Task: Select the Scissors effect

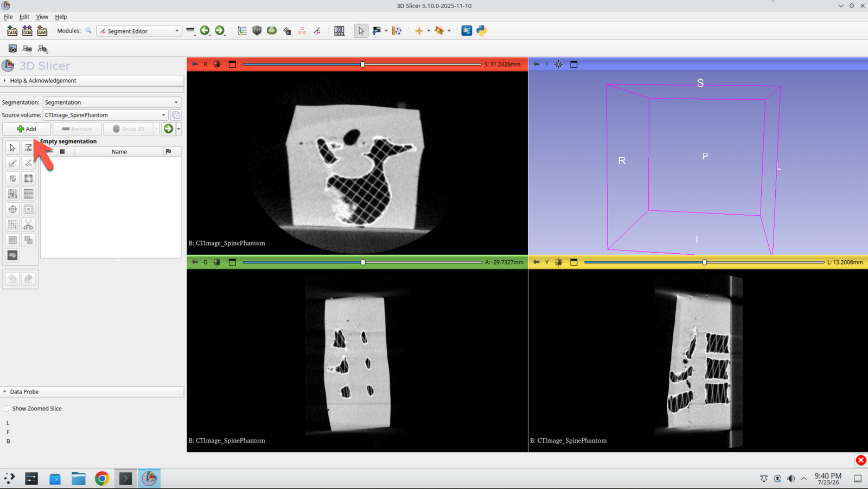Action: (x=28, y=224)
